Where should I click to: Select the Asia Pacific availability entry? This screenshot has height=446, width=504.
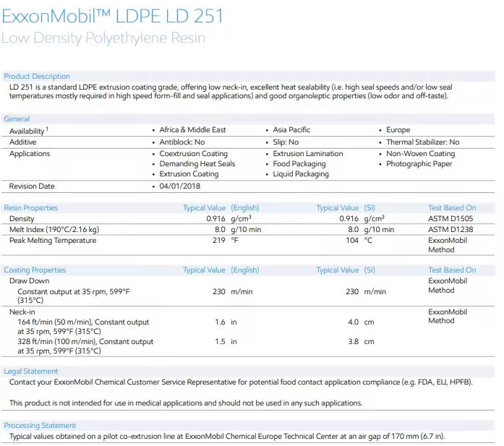pos(291,130)
